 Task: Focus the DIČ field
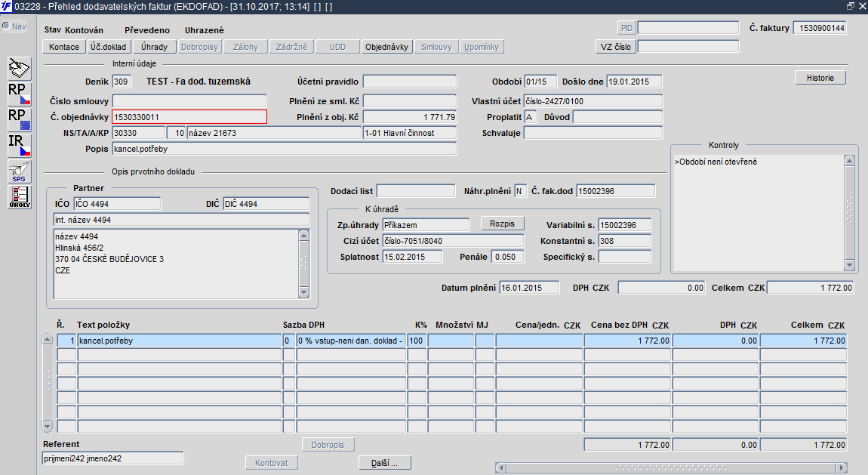(x=266, y=204)
